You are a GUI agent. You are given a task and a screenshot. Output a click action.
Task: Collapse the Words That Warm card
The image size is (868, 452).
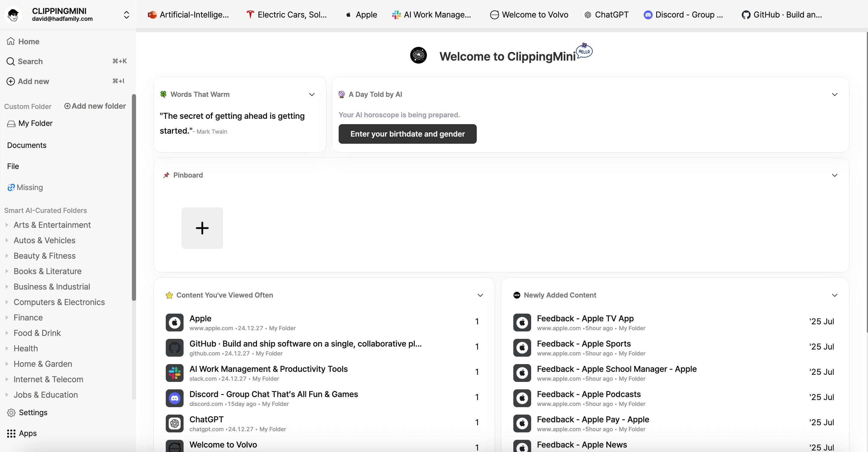[312, 95]
